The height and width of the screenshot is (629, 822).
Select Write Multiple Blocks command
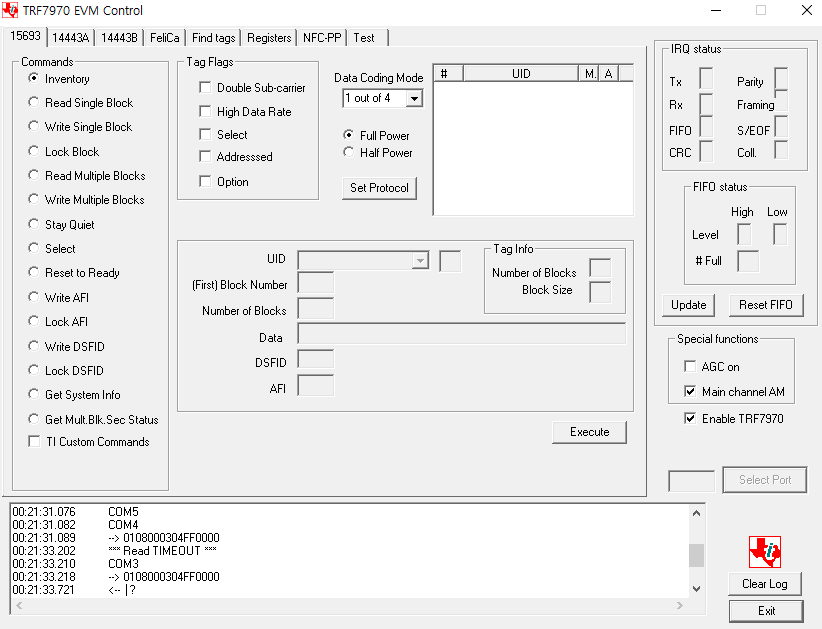[34, 199]
